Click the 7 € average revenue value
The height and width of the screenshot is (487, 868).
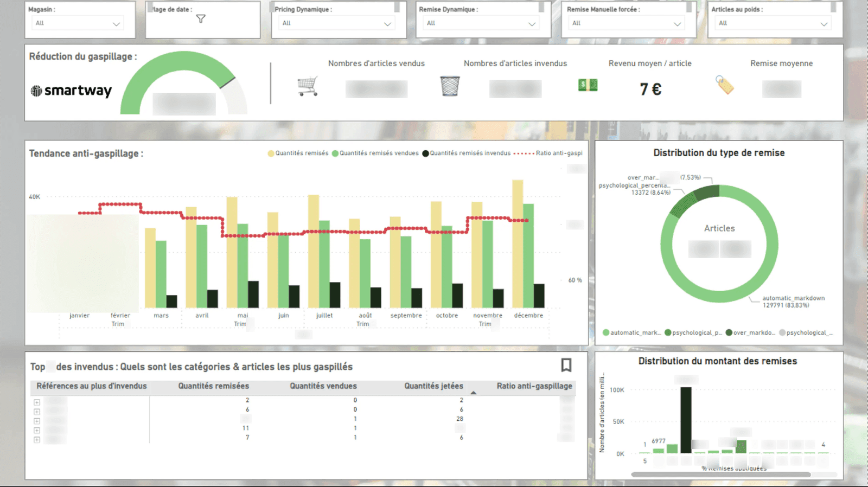[650, 89]
